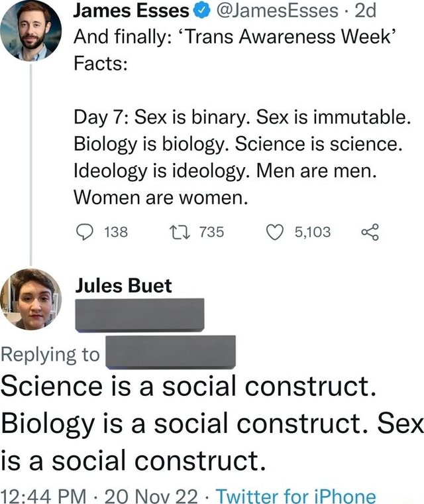424x504 pixels.
Task: Like the tweet with the heart icon
Action: point(275,231)
